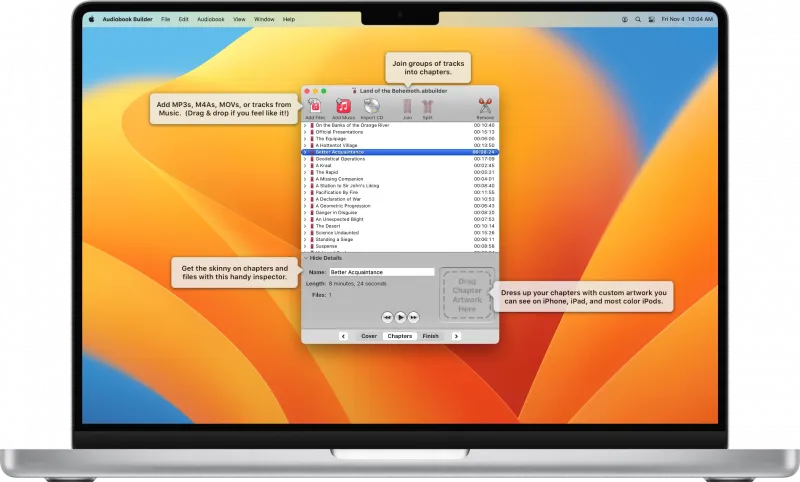This screenshot has width=800, height=482.
Task: Click the chapter Name text field
Action: click(x=382, y=272)
